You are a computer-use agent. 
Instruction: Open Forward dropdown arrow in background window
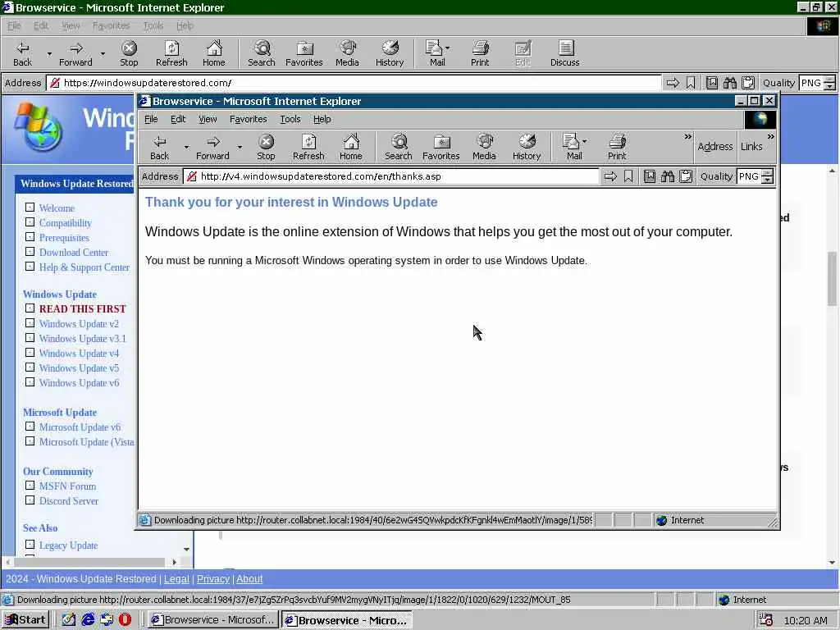(103, 53)
